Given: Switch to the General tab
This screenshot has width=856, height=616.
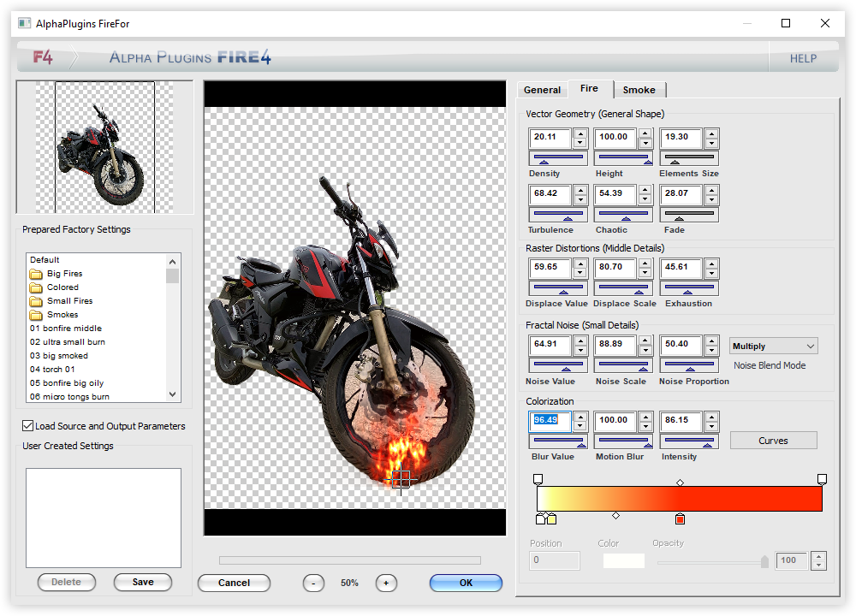Looking at the screenshot, I should click(x=542, y=90).
